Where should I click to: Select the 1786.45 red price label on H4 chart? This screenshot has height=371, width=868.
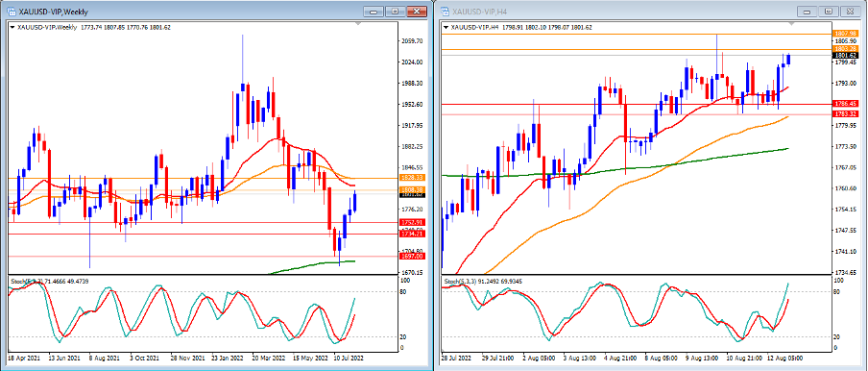[847, 104]
